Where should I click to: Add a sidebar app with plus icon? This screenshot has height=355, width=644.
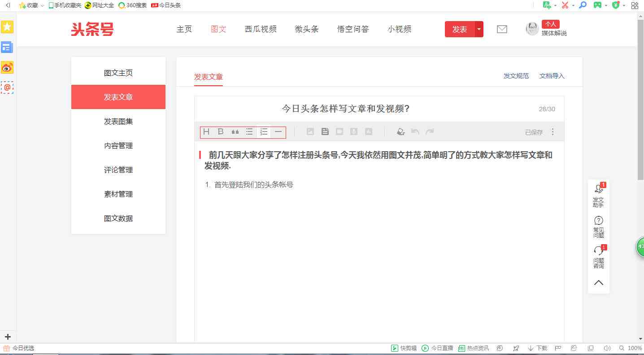point(8,337)
